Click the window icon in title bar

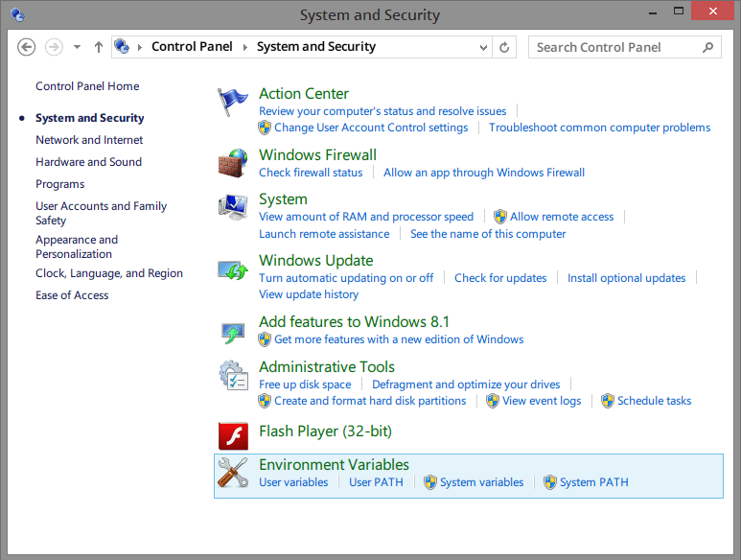(x=17, y=15)
